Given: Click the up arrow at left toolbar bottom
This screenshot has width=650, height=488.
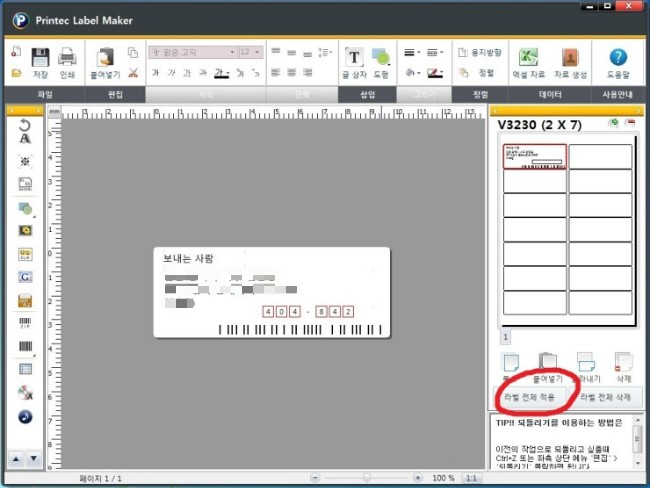Looking at the screenshot, I should coord(16,459).
